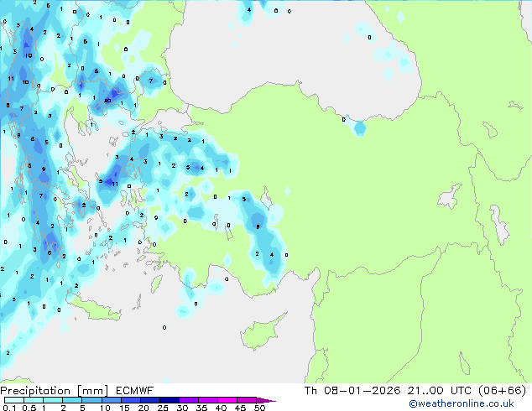Click the island of Crete on the map
This screenshot has height=411, width=532.
click(x=96, y=310)
